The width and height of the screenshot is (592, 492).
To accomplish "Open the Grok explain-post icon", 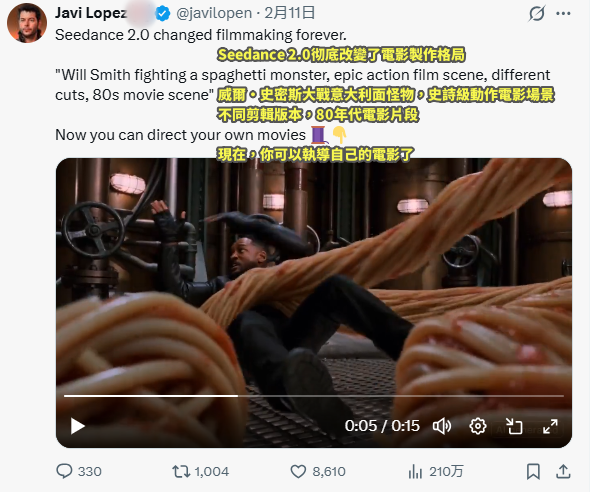I will (x=536, y=14).
